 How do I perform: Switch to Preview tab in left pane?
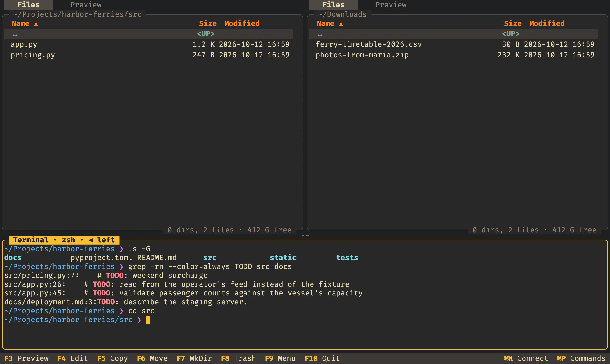(x=86, y=5)
